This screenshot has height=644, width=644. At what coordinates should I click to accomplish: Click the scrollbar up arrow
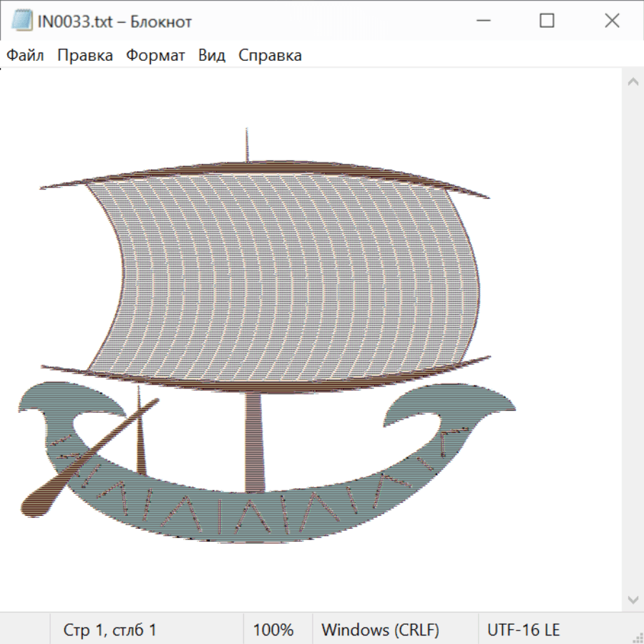[633, 82]
